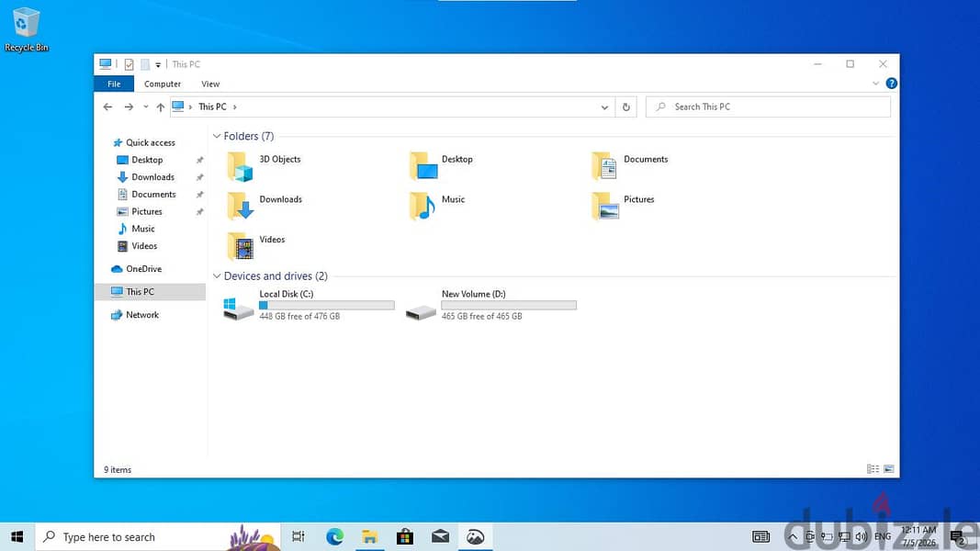The width and height of the screenshot is (980, 551).
Task: Click '448 GB free of 476 GB' text
Action: pyautogui.click(x=299, y=317)
